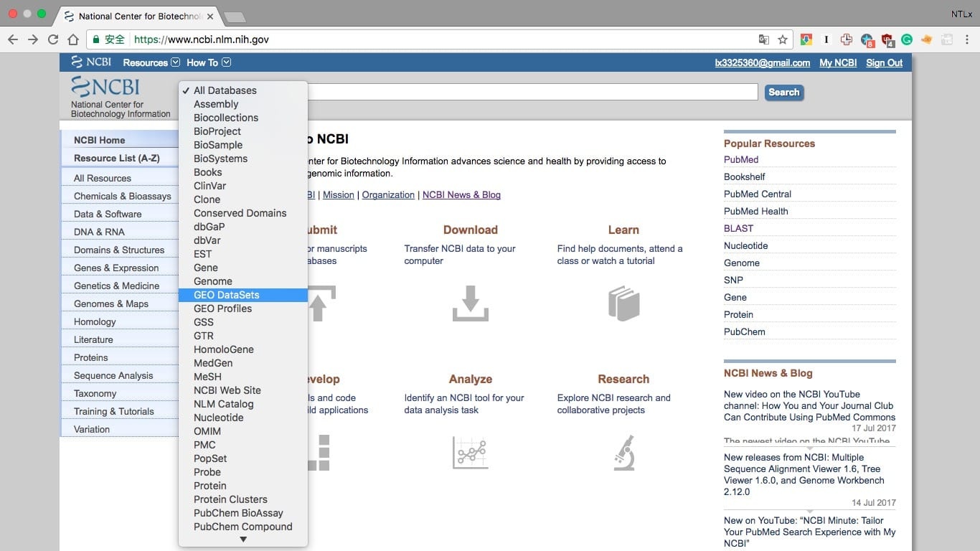The width and height of the screenshot is (980, 551).
Task: Click the NCBI logo in blue header
Action: (92, 62)
